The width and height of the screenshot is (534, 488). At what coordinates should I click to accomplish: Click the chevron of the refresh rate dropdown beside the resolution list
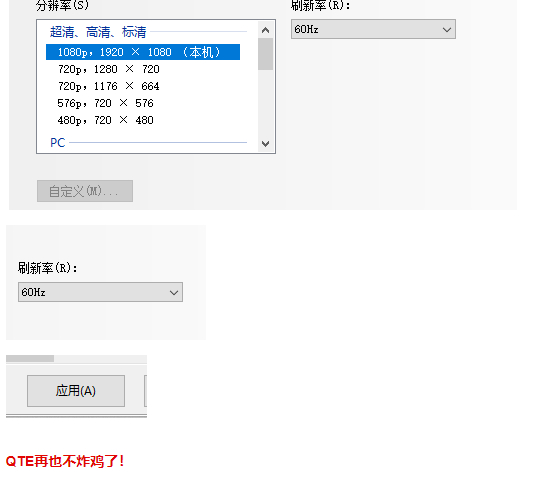[x=447, y=30]
